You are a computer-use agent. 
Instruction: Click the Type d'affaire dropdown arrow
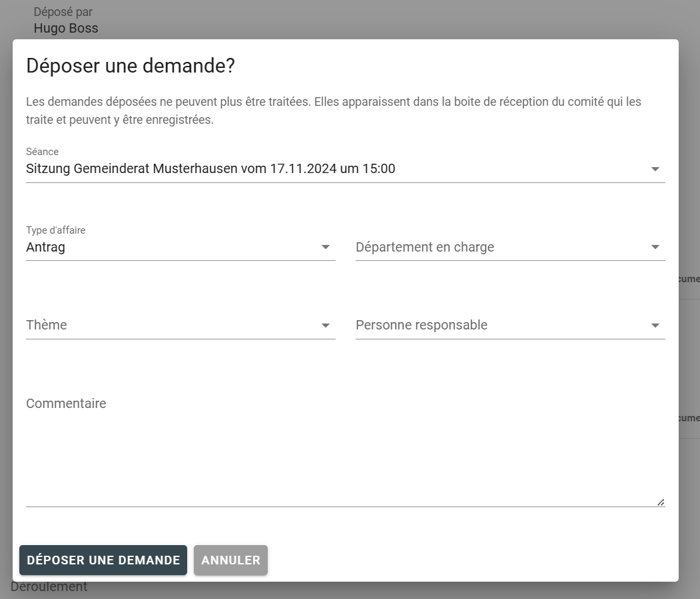[325, 247]
